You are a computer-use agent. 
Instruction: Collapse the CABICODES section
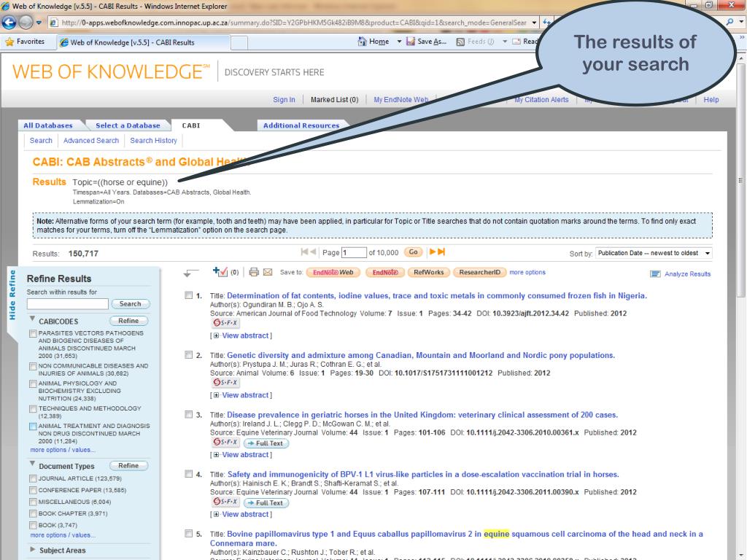pos(32,319)
